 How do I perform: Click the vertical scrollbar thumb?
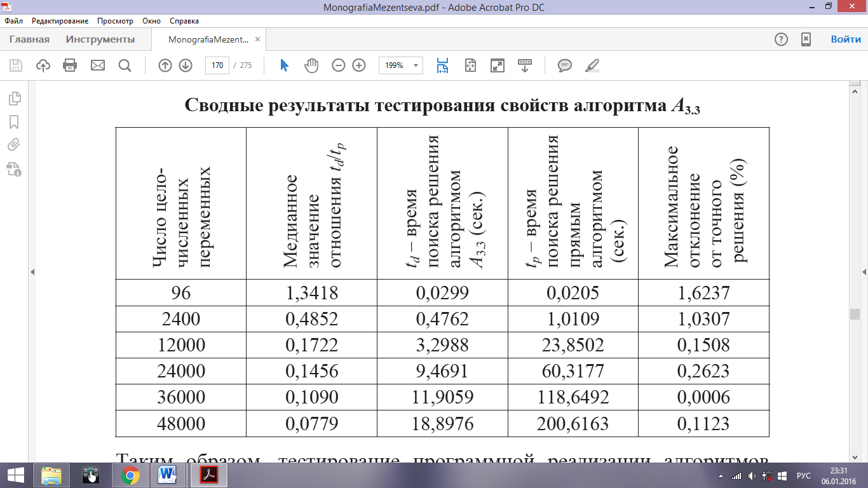(855, 315)
